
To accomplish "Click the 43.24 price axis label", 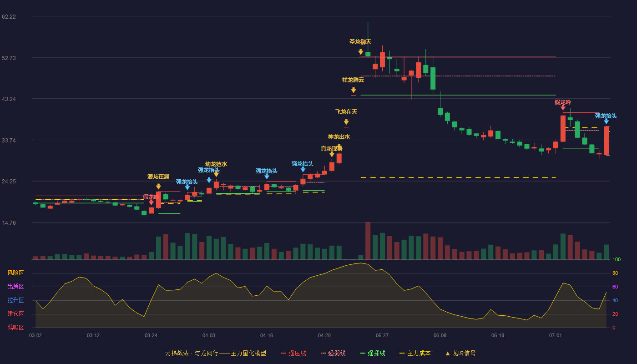I will coord(9,99).
